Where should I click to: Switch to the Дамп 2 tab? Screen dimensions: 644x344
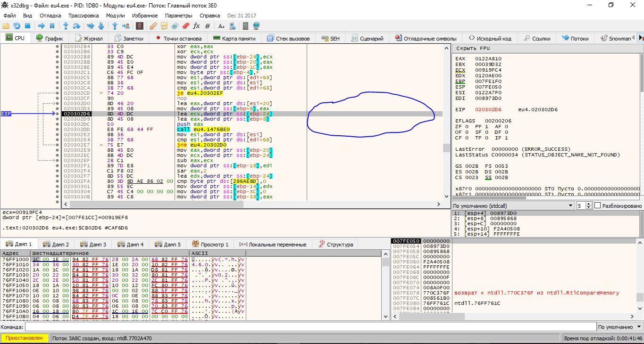point(56,244)
